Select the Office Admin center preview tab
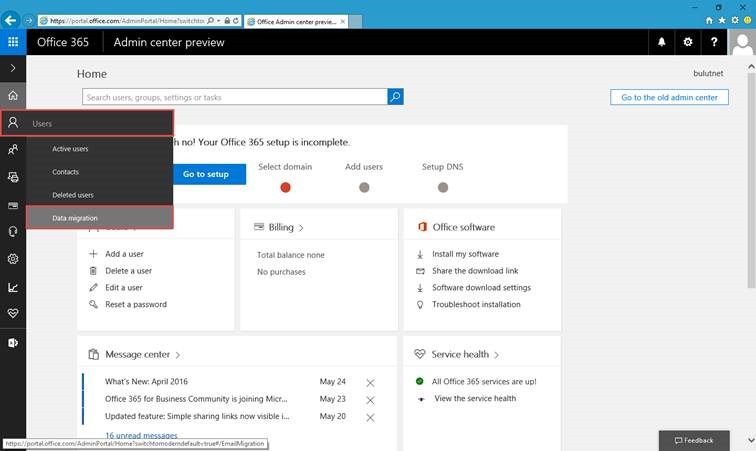This screenshot has width=756, height=451. point(296,21)
